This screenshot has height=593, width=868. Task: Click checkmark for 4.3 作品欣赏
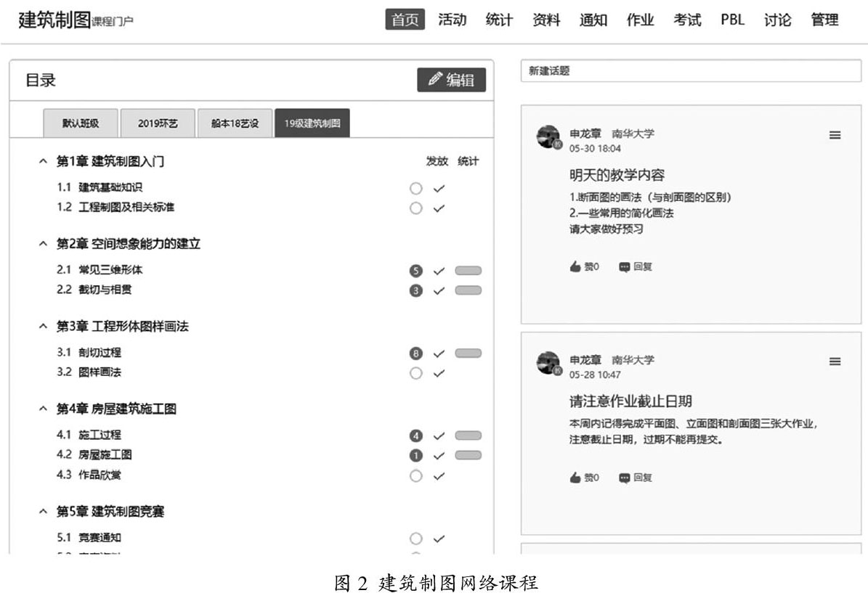pyautogui.click(x=439, y=475)
